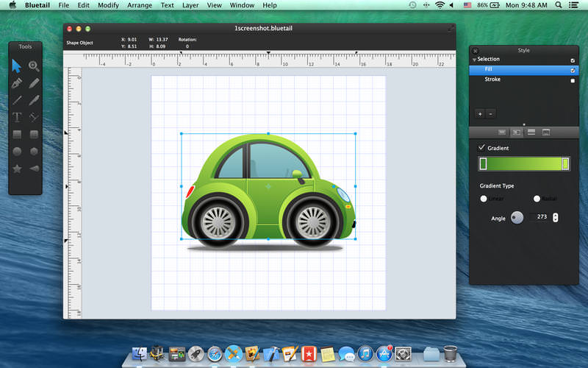This screenshot has height=368, width=588.
Task: Select the Rectangle shape tool
Action: (x=16, y=134)
